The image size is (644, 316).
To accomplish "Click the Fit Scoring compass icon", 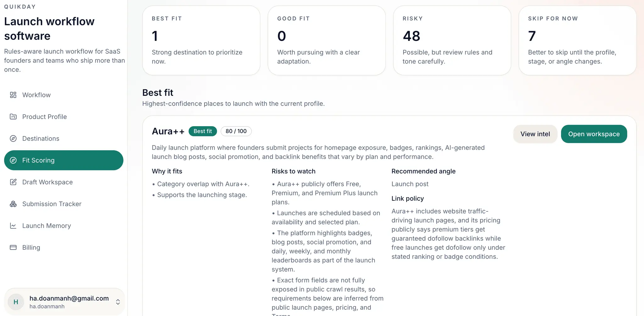I will (x=13, y=160).
